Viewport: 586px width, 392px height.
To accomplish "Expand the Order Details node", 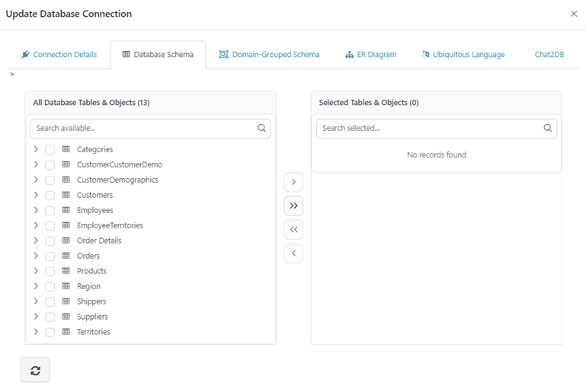I will [36, 240].
